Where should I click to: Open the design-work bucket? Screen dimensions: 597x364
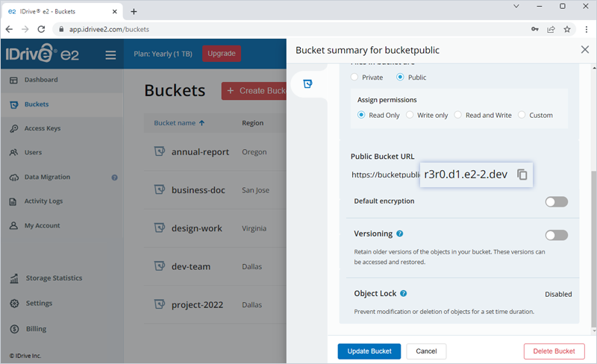click(x=197, y=228)
